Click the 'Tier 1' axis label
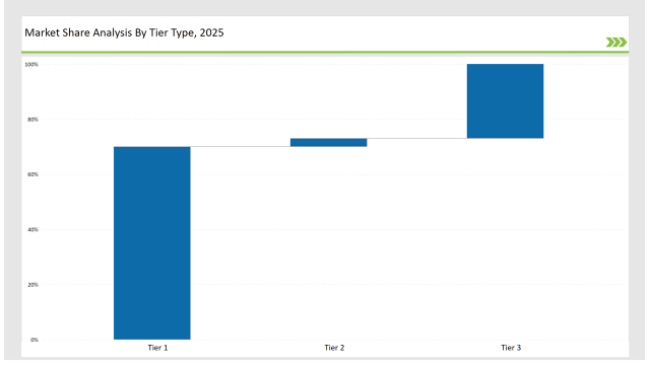650x365 pixels. [x=158, y=348]
